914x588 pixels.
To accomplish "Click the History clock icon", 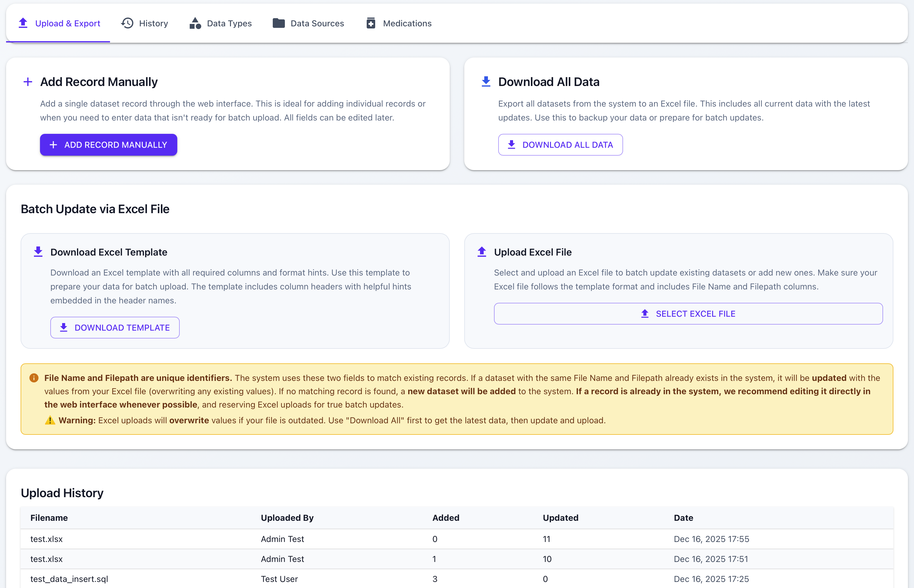I will [x=127, y=23].
